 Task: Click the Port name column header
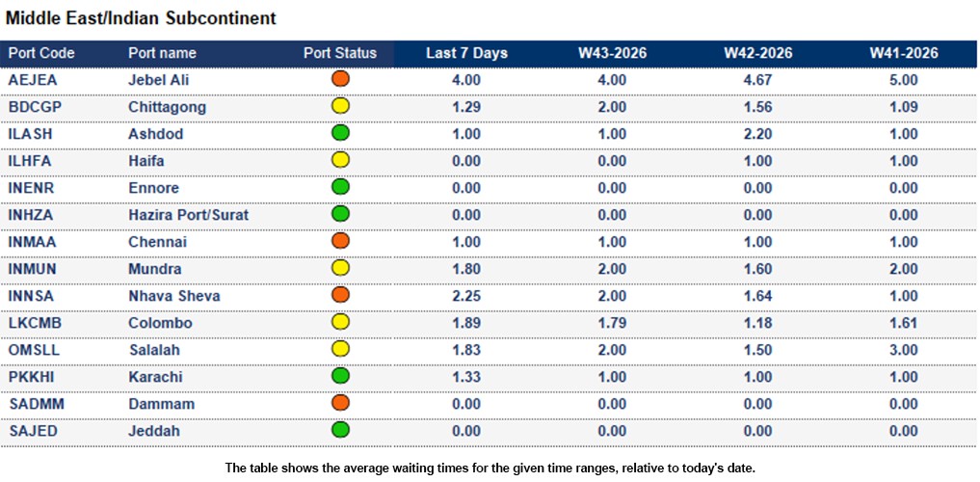(x=162, y=54)
